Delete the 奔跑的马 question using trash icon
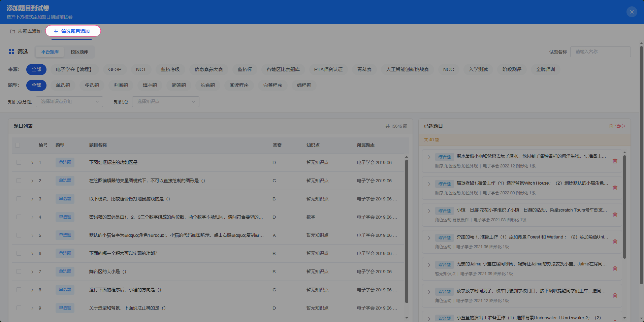This screenshot has width=644, height=322. coord(615,242)
